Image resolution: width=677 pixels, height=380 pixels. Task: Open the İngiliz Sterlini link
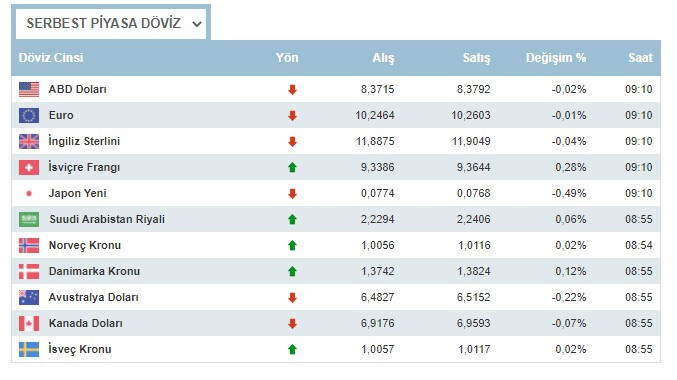pos(84,141)
